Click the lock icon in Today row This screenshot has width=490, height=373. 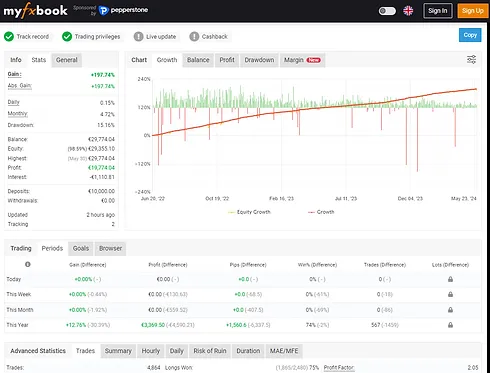pyautogui.click(x=450, y=279)
